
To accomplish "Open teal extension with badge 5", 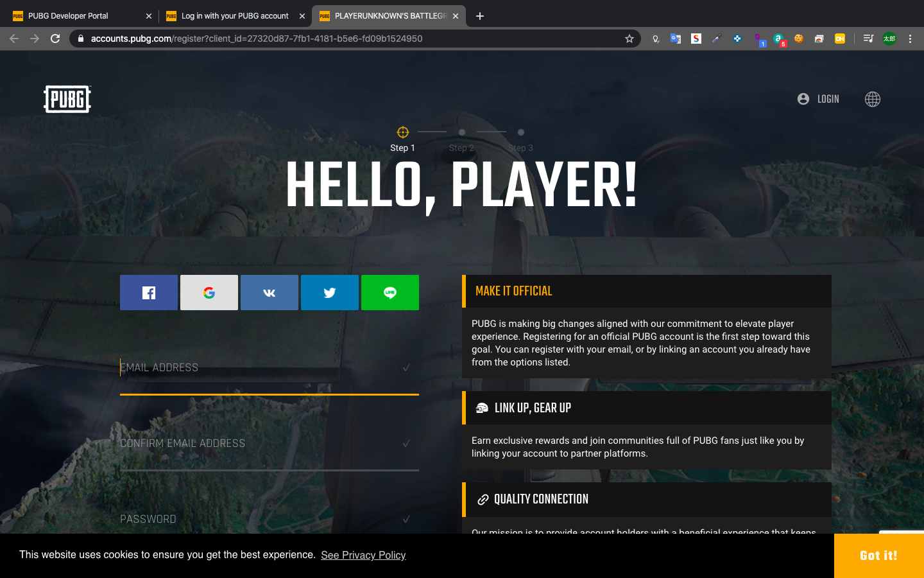I will pos(779,40).
